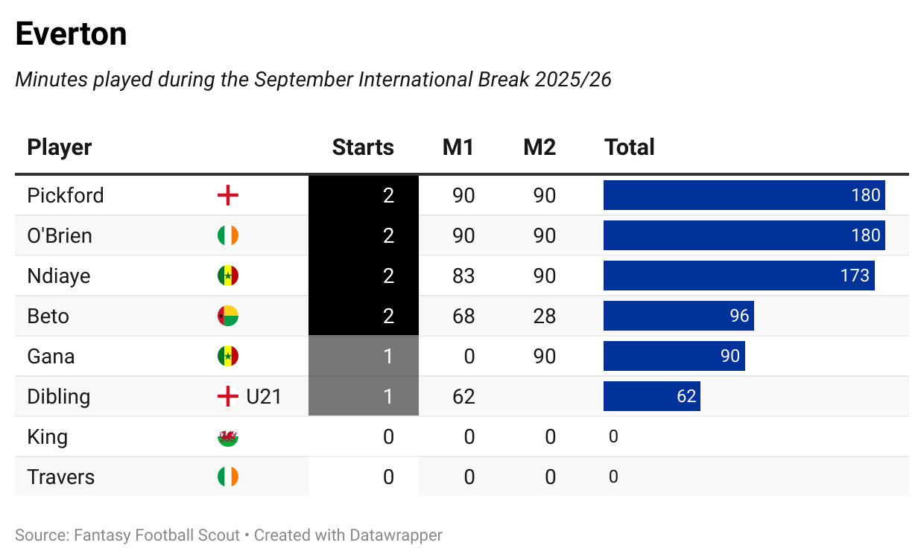Sort by the Total column header
The height and width of the screenshot is (560, 924).
[x=630, y=147]
